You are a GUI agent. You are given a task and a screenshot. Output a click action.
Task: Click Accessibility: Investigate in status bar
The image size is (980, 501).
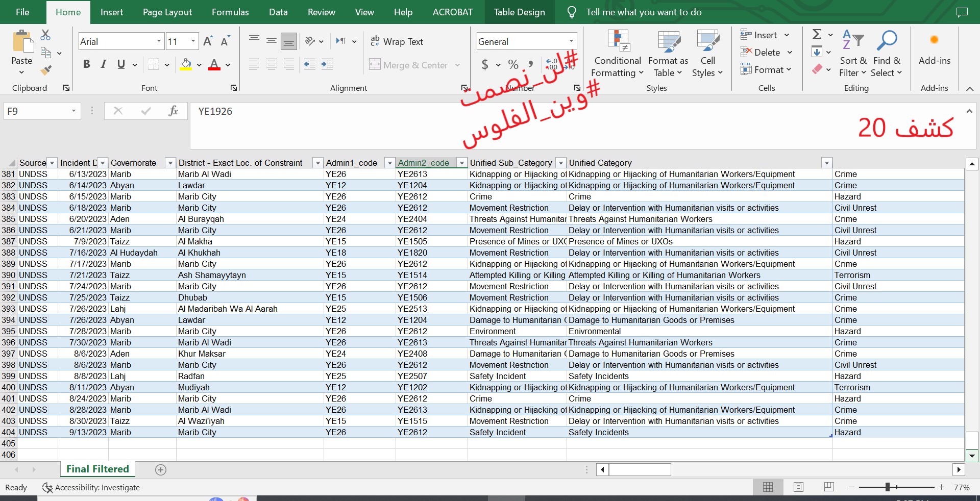(91, 488)
